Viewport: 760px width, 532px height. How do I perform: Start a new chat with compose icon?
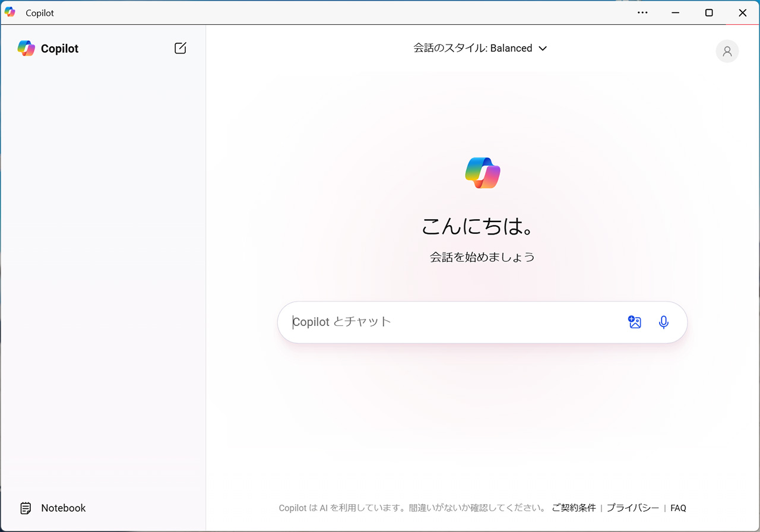(180, 48)
